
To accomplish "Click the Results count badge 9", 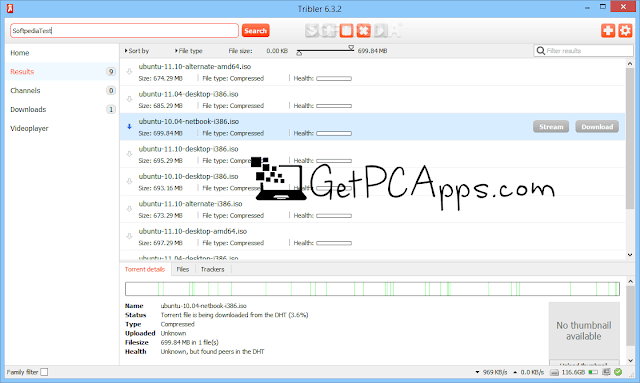I will pyautogui.click(x=111, y=72).
